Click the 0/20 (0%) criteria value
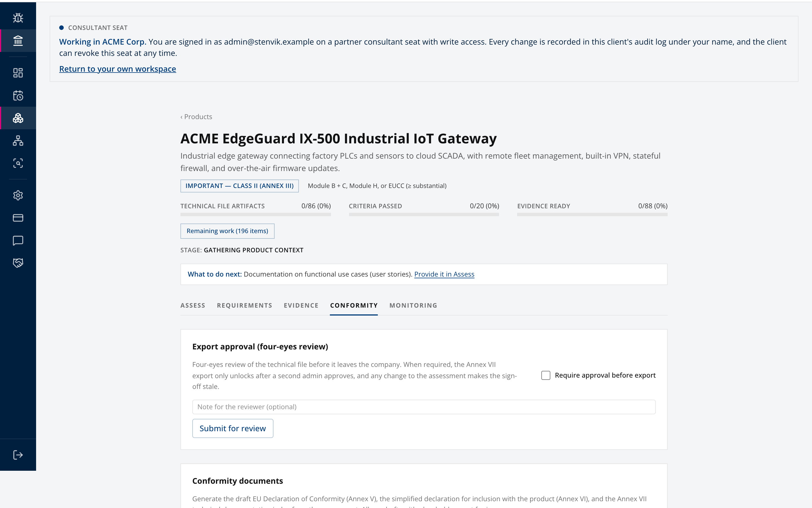Screen dimensions: 812x508 pyautogui.click(x=484, y=206)
